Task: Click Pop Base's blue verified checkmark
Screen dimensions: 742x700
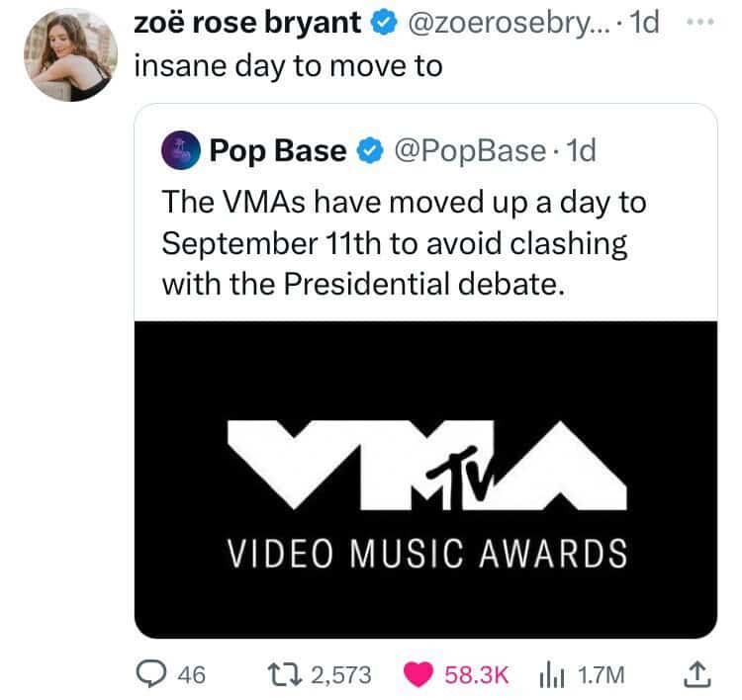Action: (369, 151)
